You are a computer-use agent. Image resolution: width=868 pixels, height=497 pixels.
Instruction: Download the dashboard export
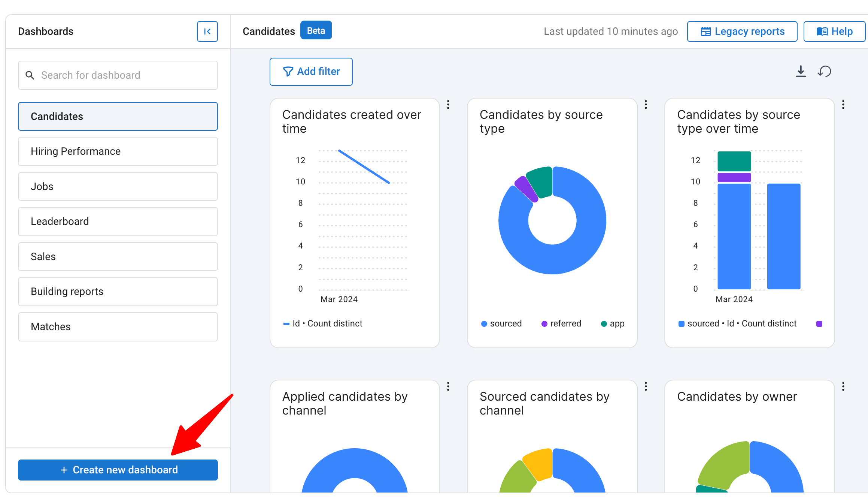point(801,71)
